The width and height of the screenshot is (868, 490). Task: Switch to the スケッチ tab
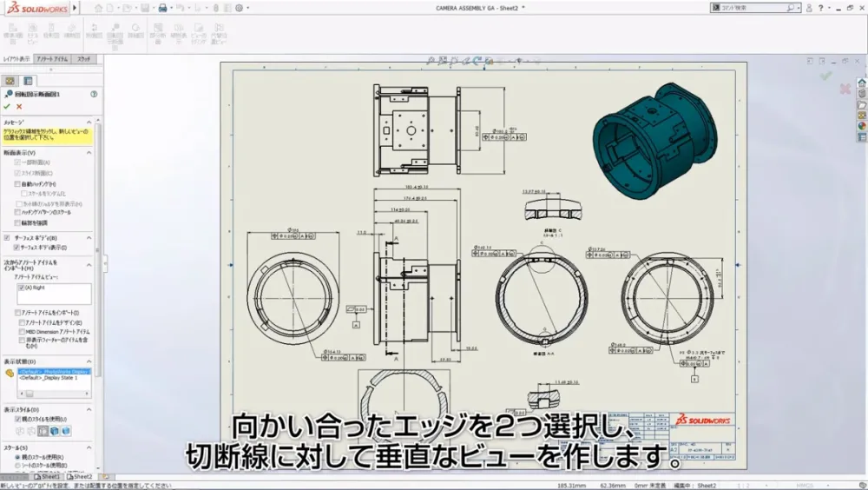pos(83,59)
